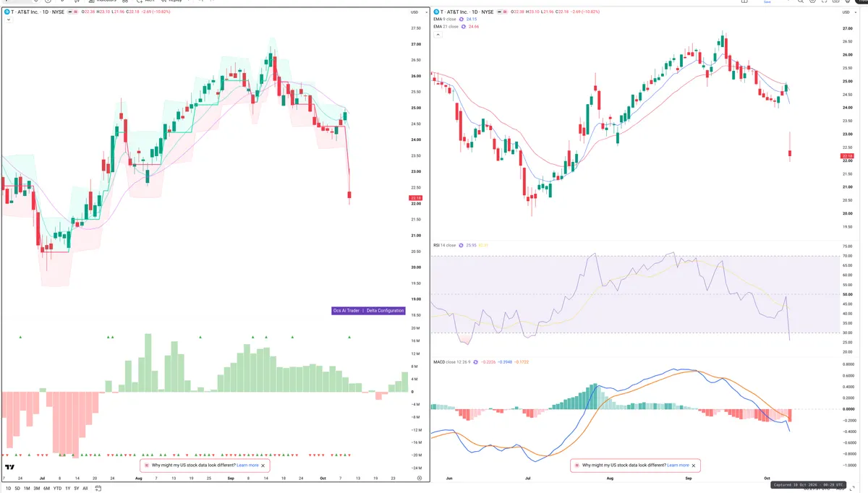
Task: Select the YTD time range button
Action: (x=57, y=489)
